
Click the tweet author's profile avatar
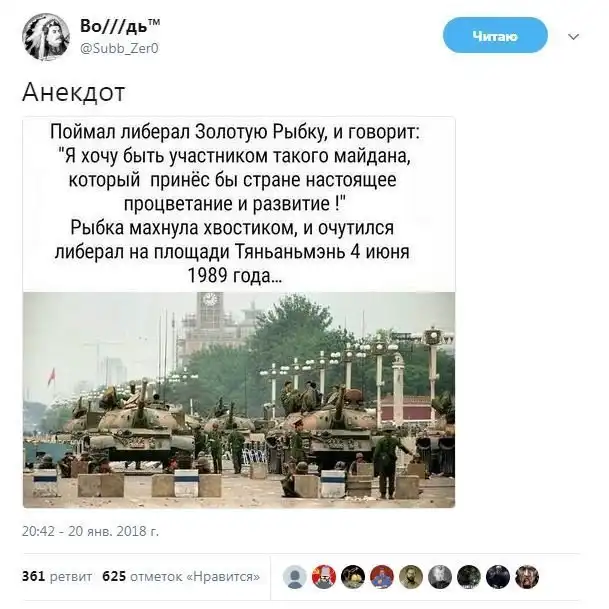pos(46,37)
